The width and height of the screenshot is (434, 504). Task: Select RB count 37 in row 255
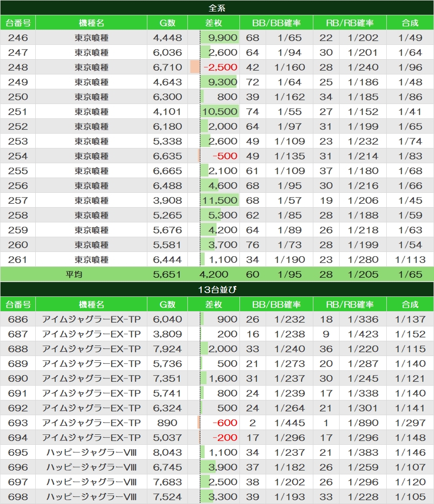tap(326, 171)
